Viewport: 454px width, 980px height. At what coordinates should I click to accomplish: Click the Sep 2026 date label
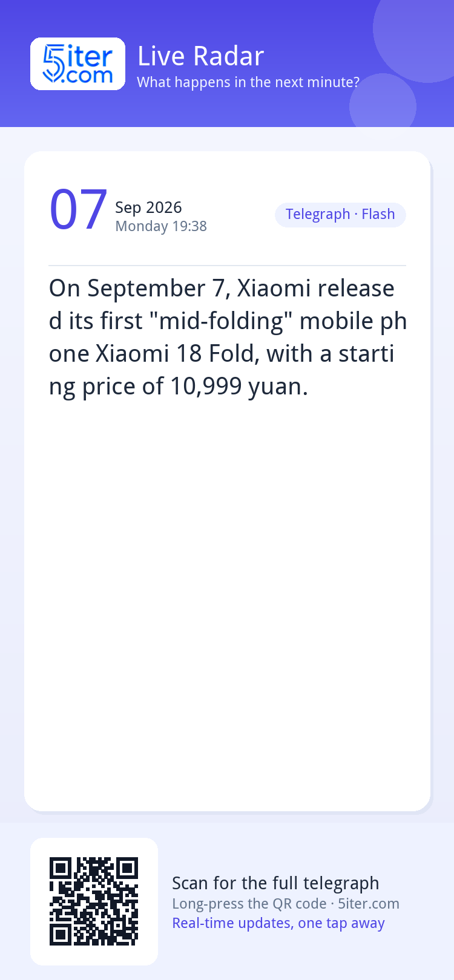tap(148, 207)
